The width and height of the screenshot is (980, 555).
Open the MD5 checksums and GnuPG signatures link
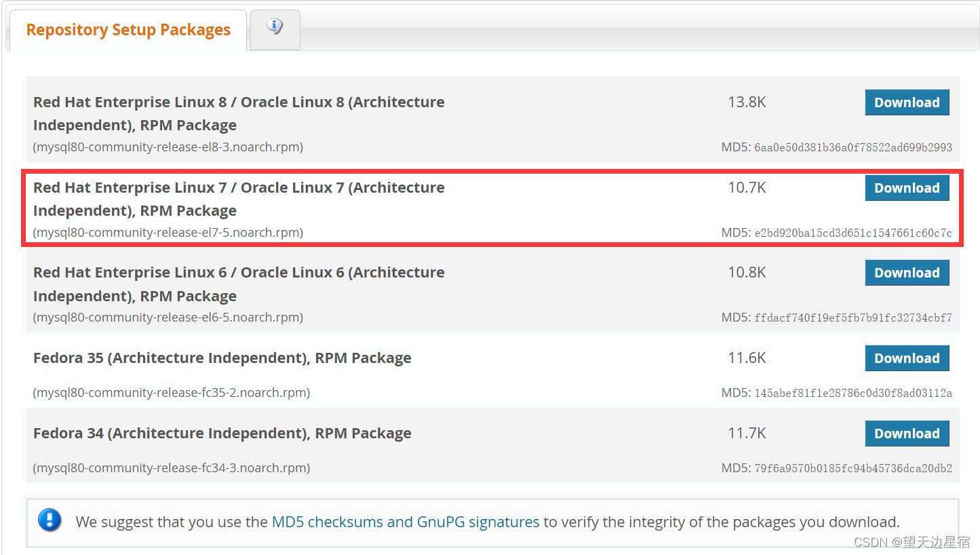[406, 522]
